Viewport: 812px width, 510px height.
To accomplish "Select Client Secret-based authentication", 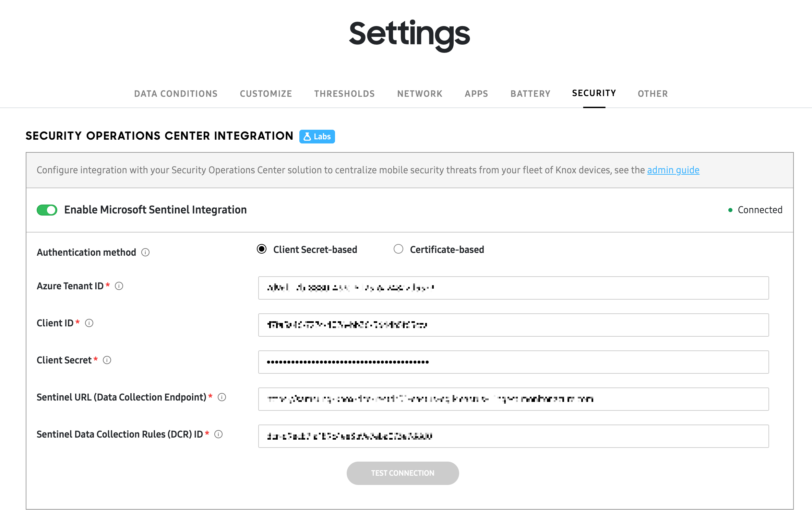I will coord(262,249).
